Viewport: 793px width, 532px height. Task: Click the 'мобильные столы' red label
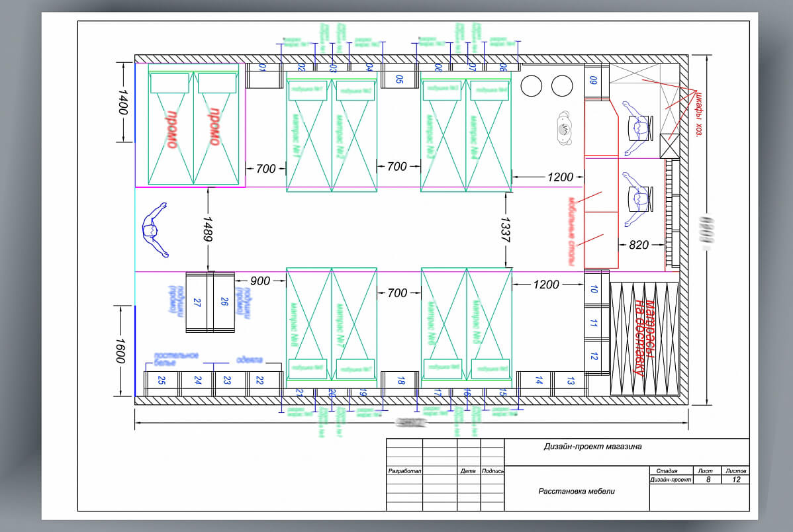tap(572, 231)
